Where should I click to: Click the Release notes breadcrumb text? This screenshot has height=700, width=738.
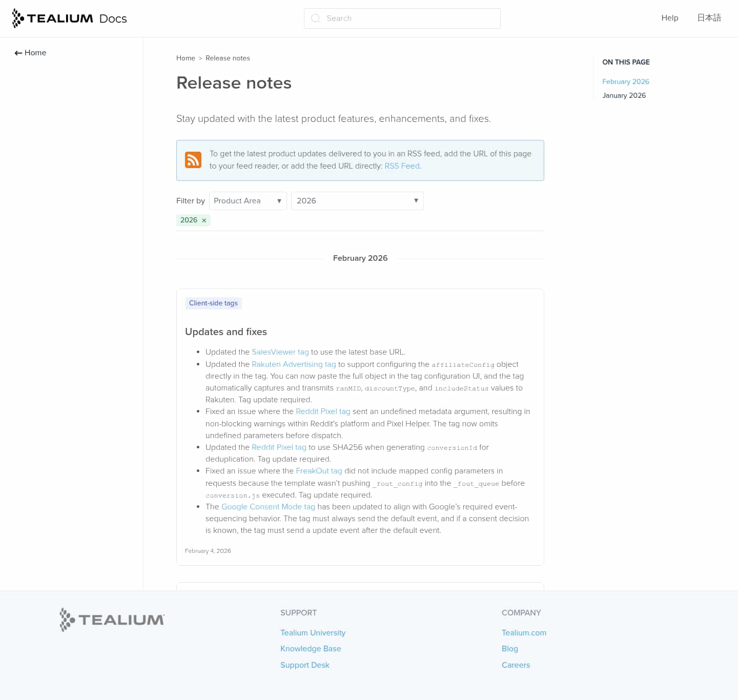pyautogui.click(x=228, y=58)
